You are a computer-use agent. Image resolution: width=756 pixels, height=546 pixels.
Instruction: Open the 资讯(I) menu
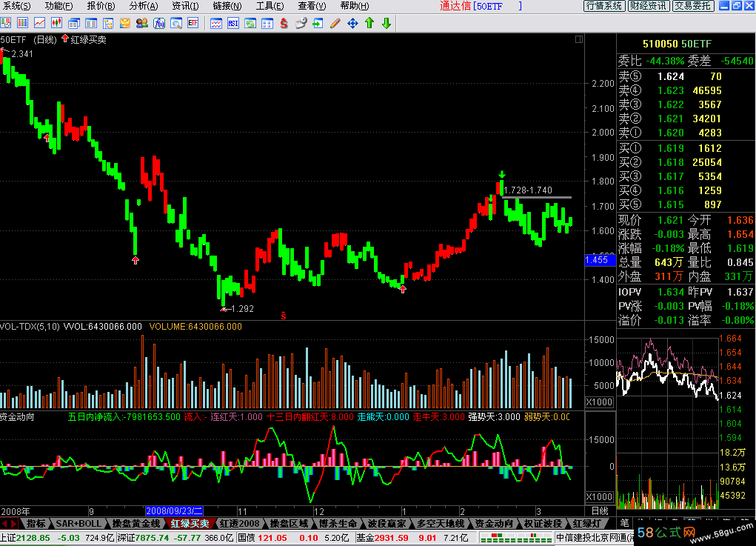click(x=185, y=6)
